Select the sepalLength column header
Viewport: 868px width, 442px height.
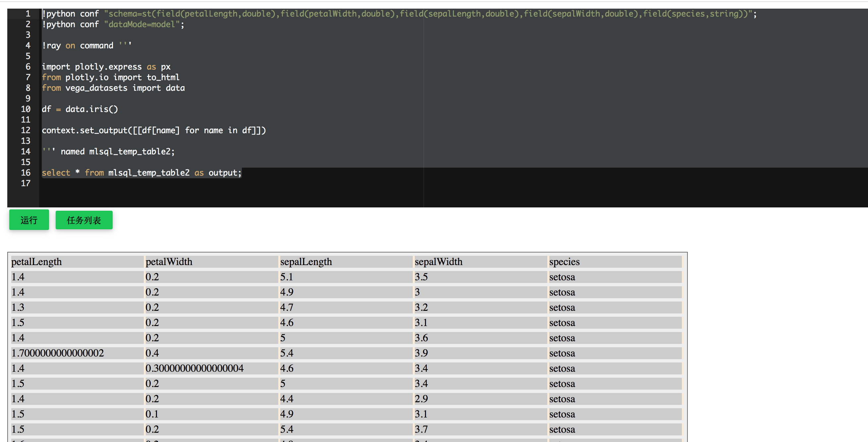tap(306, 262)
